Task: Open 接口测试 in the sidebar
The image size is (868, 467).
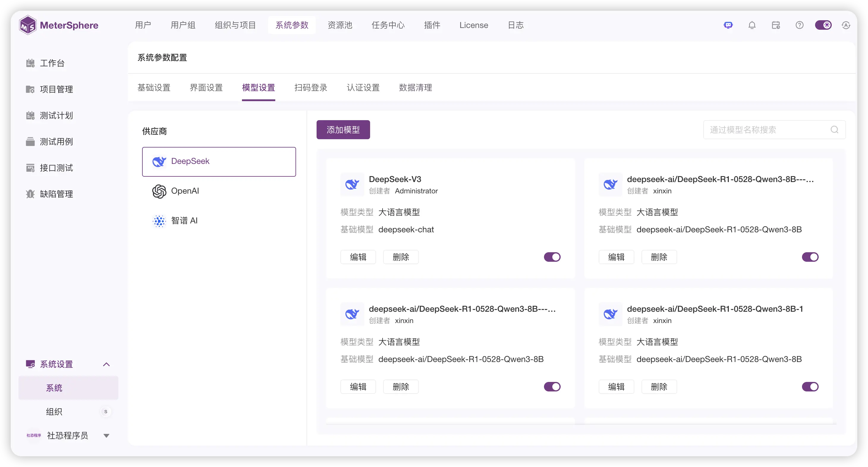Action: [x=68, y=167]
